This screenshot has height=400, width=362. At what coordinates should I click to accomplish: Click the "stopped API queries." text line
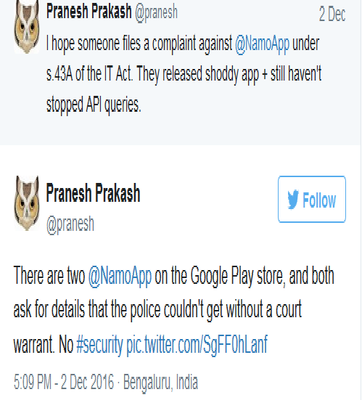tap(94, 105)
